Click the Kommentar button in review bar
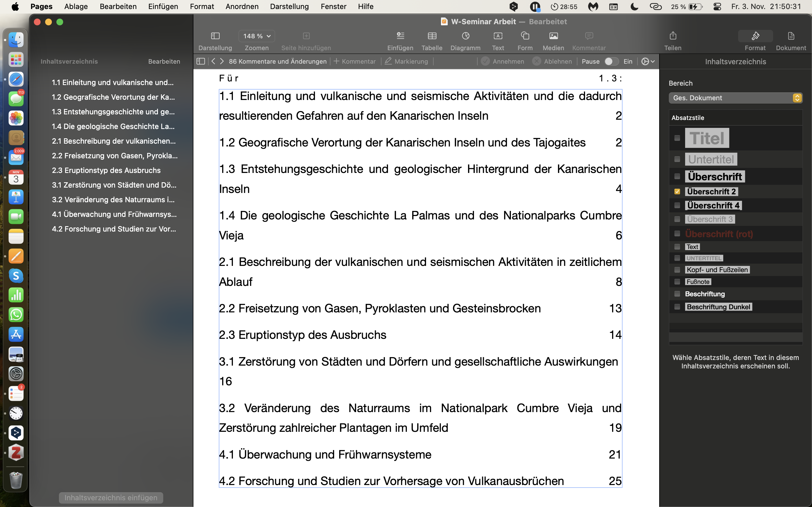 point(355,61)
